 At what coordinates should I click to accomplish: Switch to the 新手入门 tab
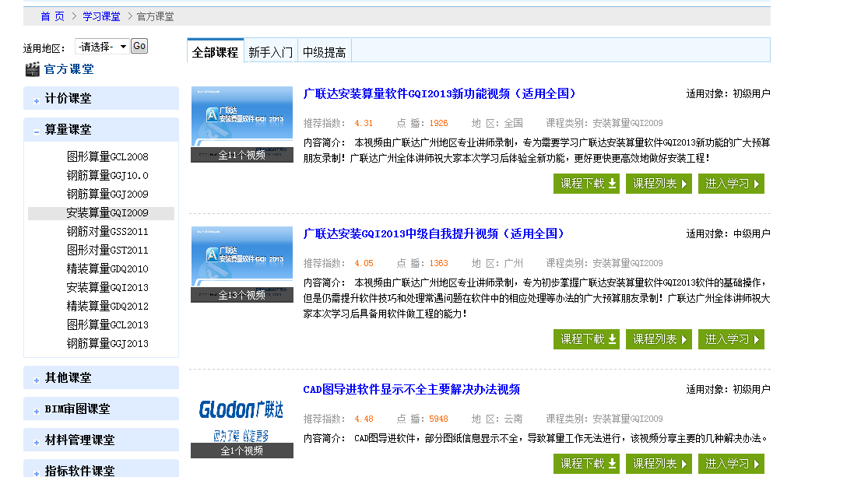click(x=271, y=52)
